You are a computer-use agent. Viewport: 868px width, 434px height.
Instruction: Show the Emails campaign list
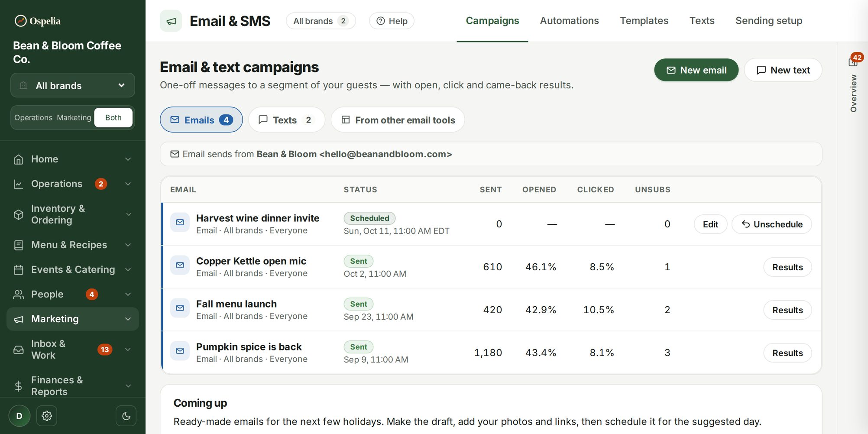pos(201,120)
